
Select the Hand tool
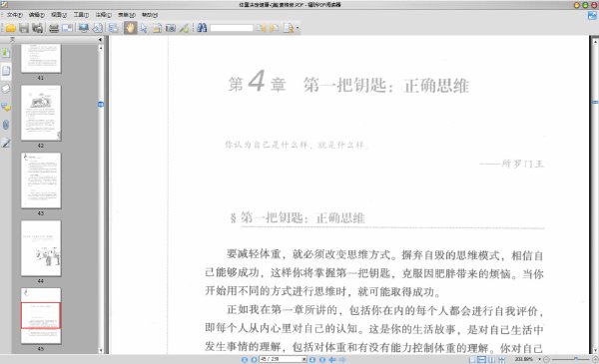(x=130, y=28)
